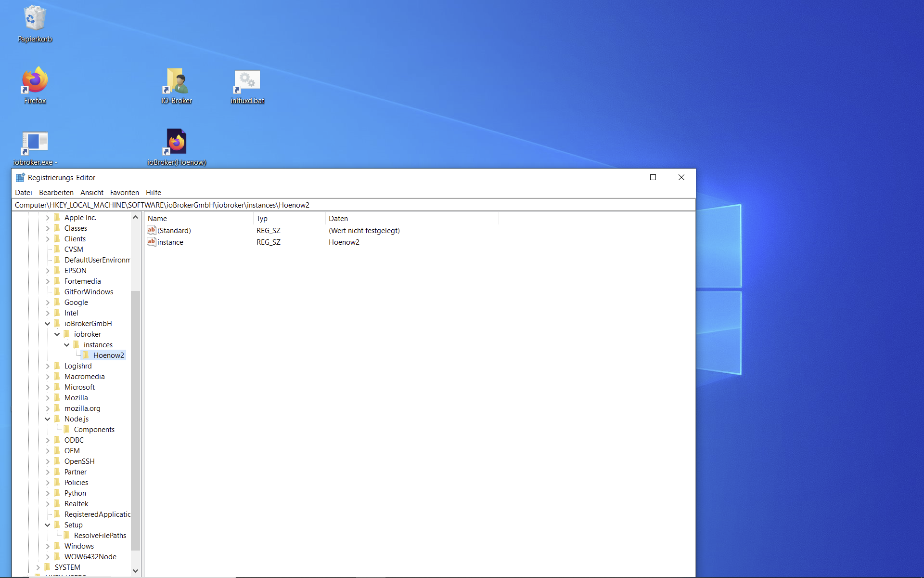Expand the EPSON key
The height and width of the screenshot is (578, 924).
48,271
